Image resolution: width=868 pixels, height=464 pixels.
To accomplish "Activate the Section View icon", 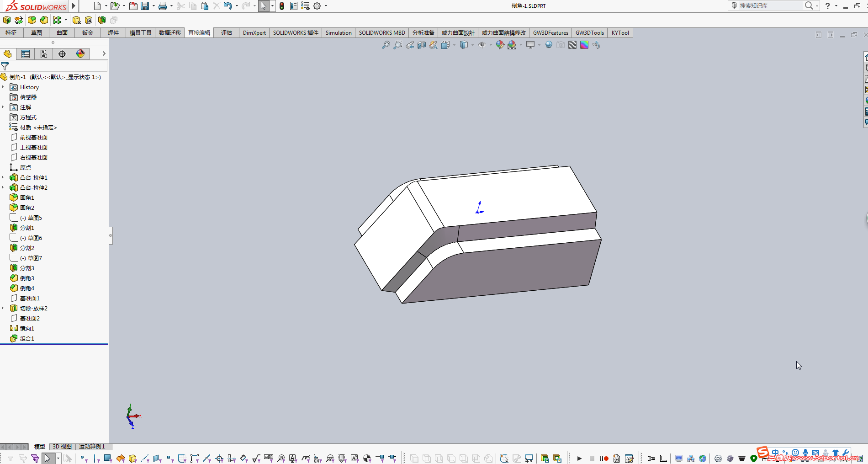I will tap(422, 45).
